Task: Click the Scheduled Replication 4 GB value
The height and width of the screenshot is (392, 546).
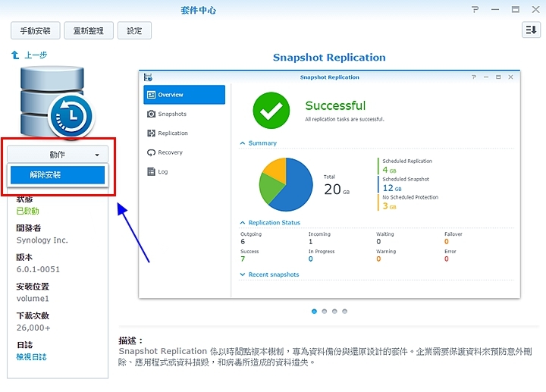Action: coord(389,170)
